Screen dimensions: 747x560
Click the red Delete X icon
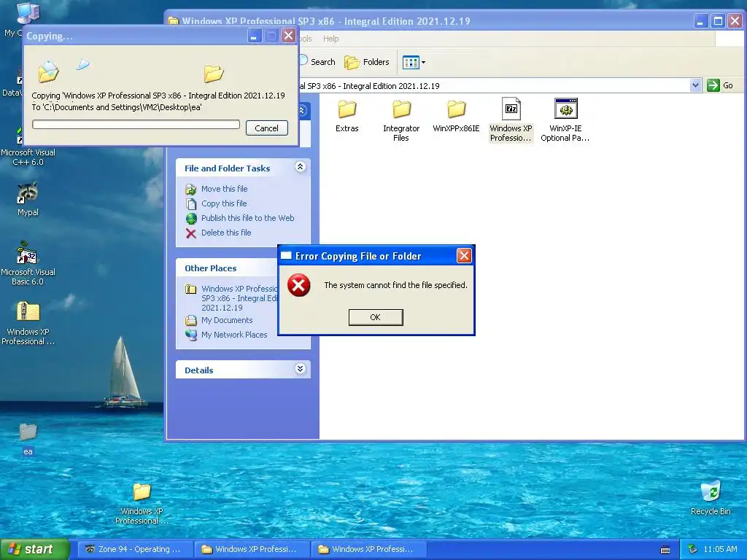click(x=191, y=233)
